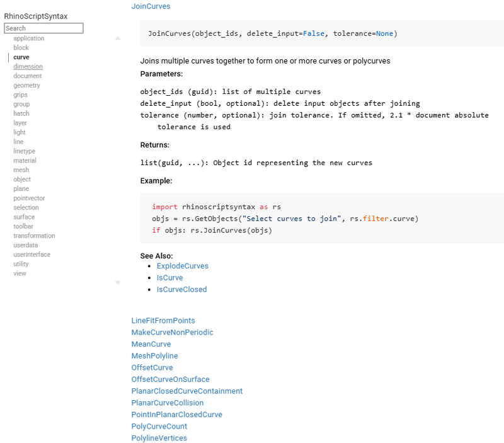Screen dimensions: 504x443
Task: Open the surface category
Action: click(x=24, y=217)
